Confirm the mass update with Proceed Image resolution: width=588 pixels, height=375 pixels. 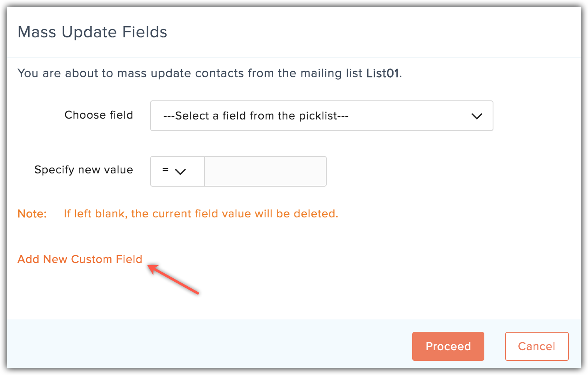448,346
